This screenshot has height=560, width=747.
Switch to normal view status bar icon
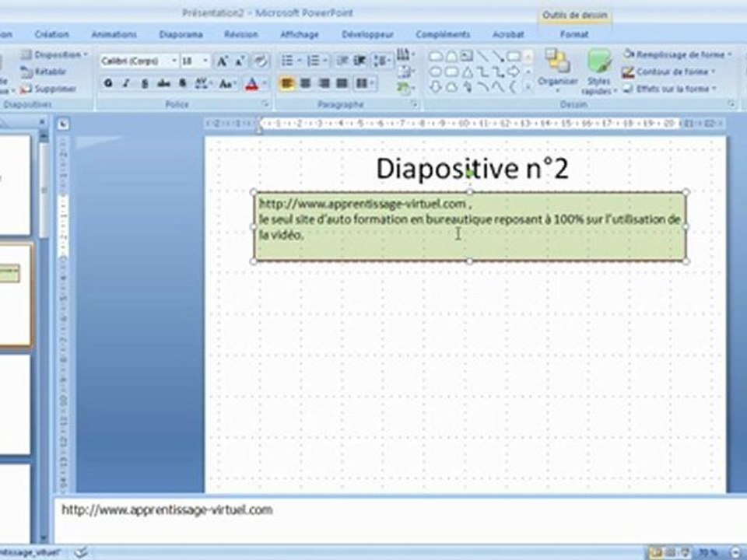coord(657,552)
